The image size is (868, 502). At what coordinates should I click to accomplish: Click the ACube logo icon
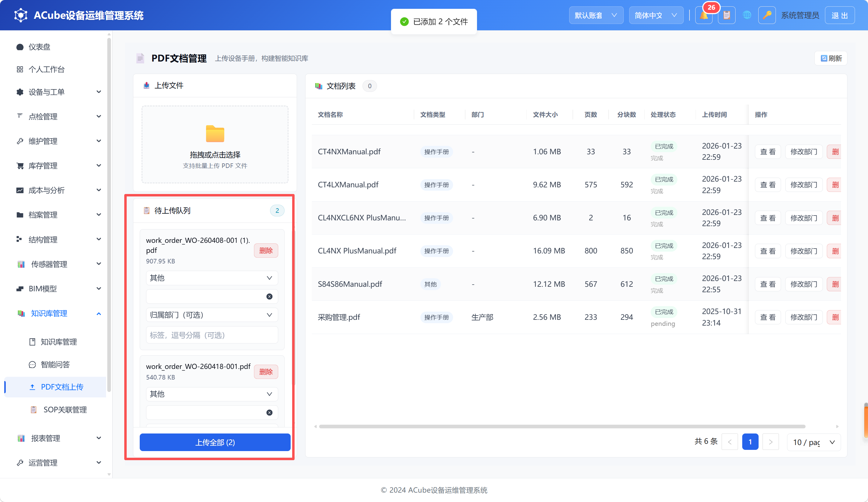(21, 15)
